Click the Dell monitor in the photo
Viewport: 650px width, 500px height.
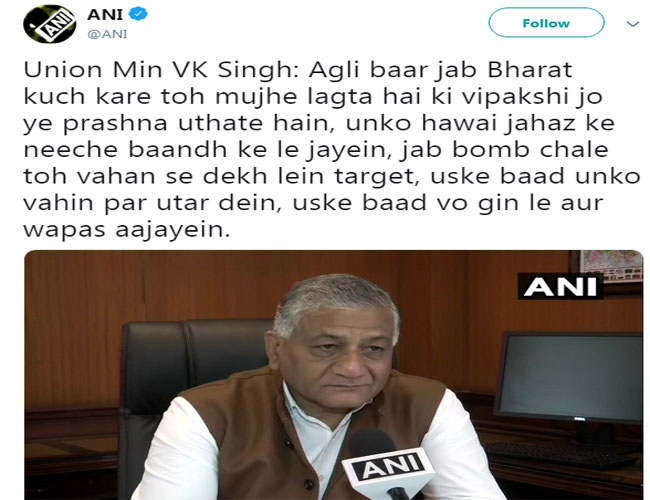[x=570, y=378]
